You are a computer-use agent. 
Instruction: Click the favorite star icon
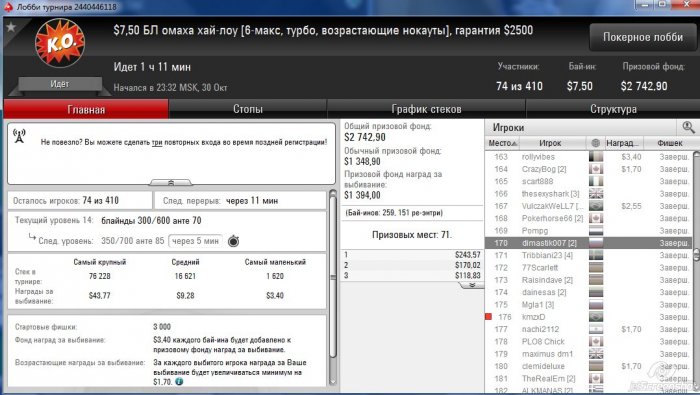click(11, 27)
